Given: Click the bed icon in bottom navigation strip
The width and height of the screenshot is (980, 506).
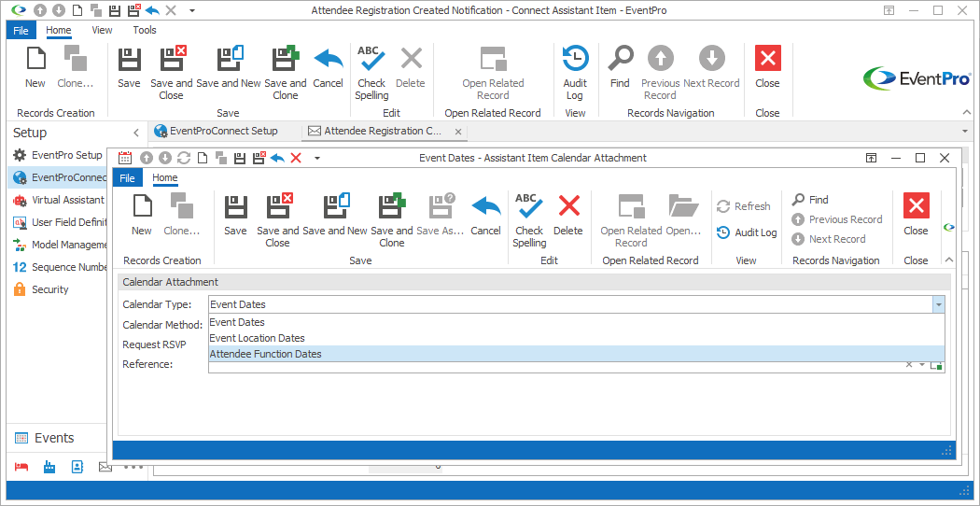Looking at the screenshot, I should click(x=21, y=467).
